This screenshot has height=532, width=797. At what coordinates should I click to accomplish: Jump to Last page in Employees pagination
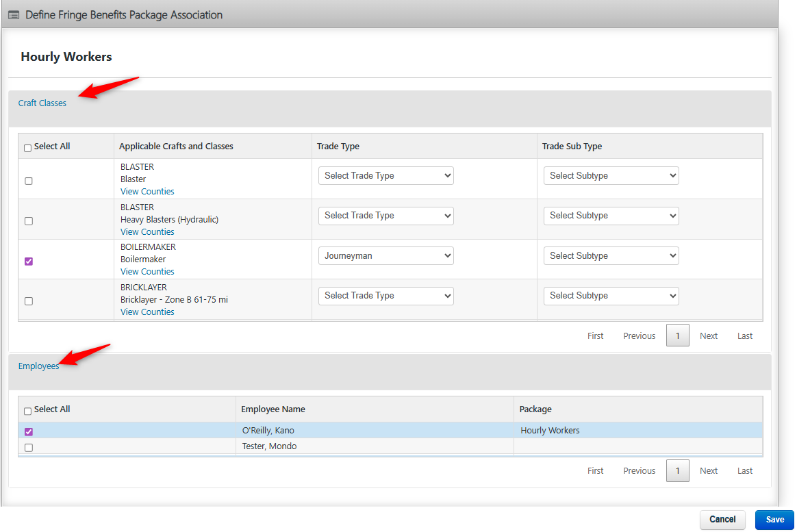coord(745,471)
